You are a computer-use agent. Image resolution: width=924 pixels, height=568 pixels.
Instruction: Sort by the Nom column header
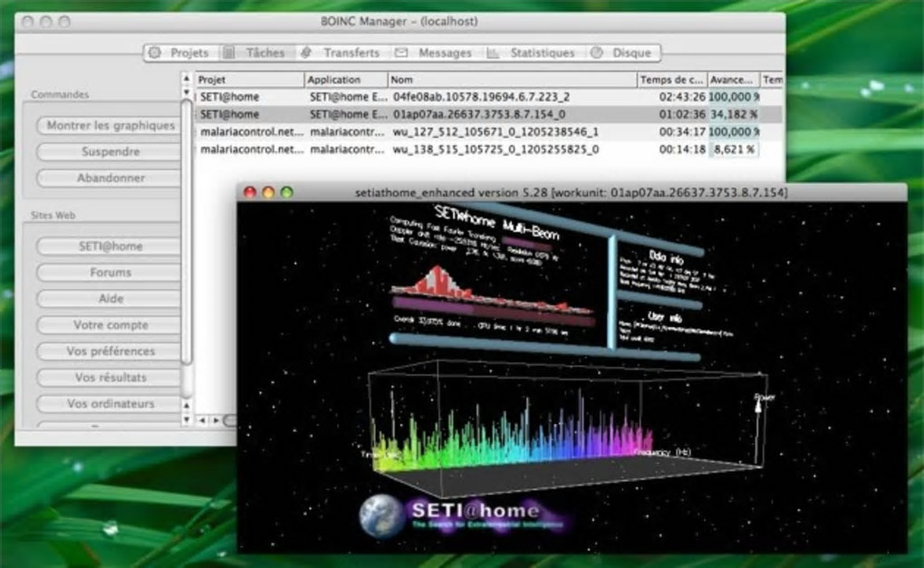(x=512, y=80)
